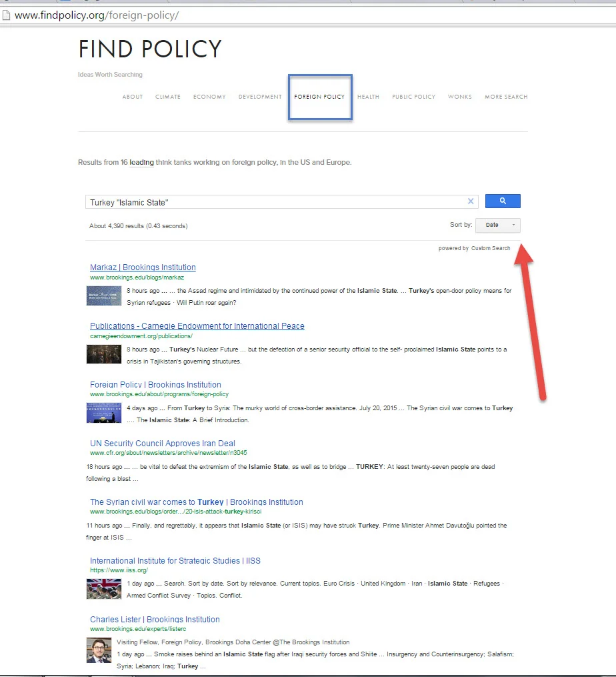Click the https://www.iiss.org/ URL
The height and width of the screenshot is (677, 616).
119,570
